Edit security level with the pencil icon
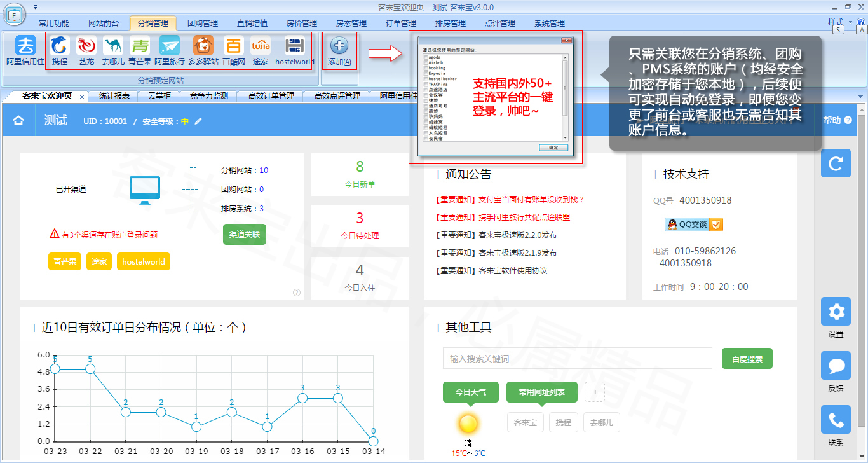868x463 pixels. point(198,121)
